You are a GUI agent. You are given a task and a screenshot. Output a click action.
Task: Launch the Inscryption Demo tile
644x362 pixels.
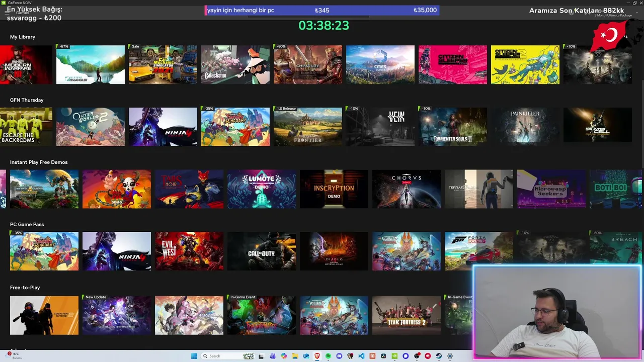[334, 189]
